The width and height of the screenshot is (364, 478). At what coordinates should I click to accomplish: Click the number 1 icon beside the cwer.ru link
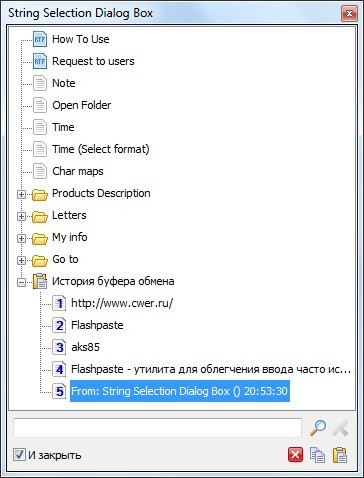point(59,303)
